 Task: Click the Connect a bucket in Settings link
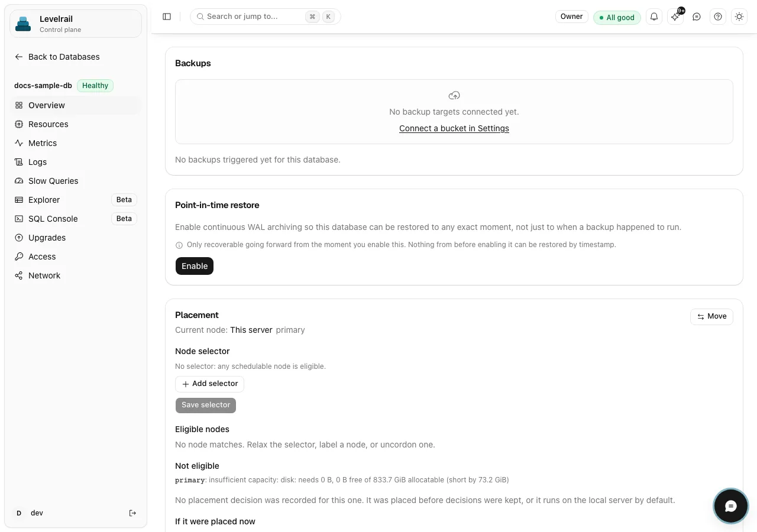pyautogui.click(x=454, y=128)
